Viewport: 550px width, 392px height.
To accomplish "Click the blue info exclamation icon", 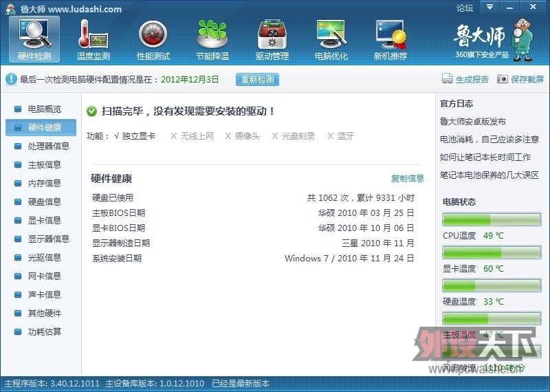I will 11,79.
